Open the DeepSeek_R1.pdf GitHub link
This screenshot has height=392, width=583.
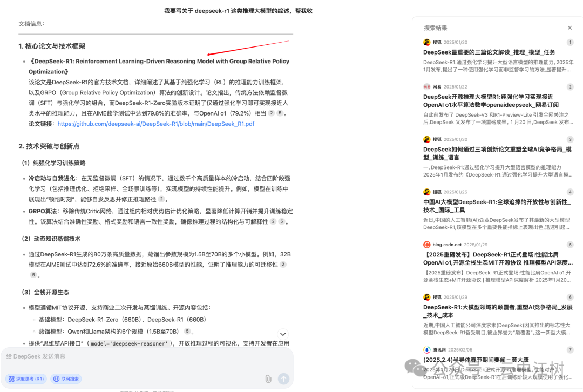coord(156,124)
